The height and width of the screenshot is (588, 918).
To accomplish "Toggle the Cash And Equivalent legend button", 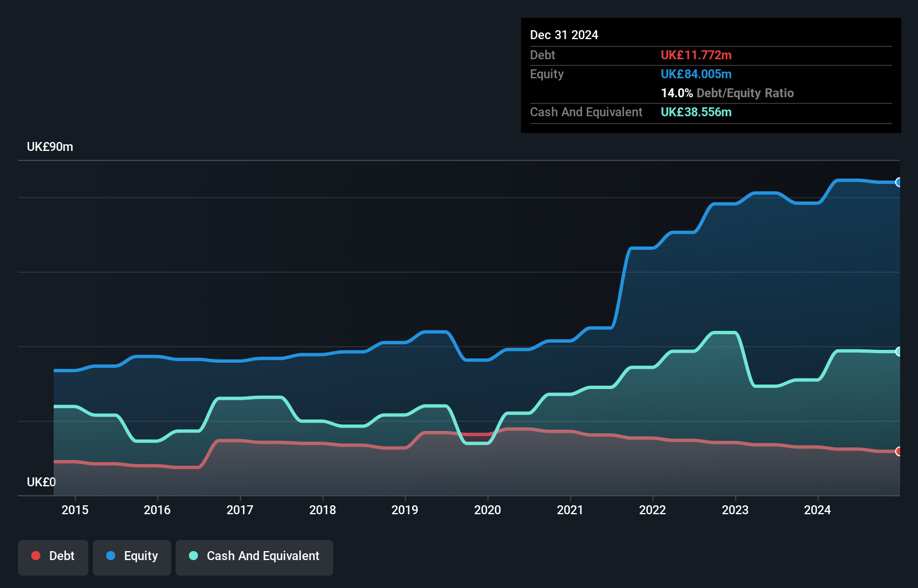I will 254,557.
